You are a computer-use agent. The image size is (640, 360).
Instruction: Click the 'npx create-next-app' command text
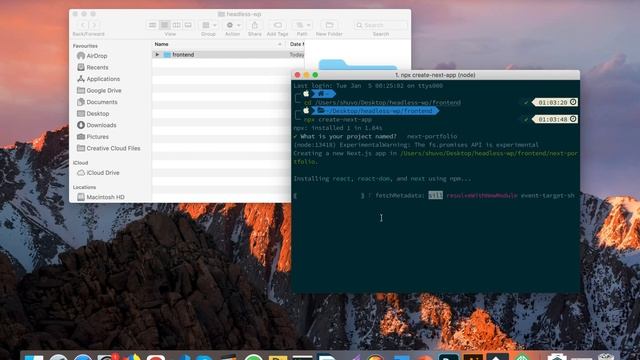[x=338, y=120]
